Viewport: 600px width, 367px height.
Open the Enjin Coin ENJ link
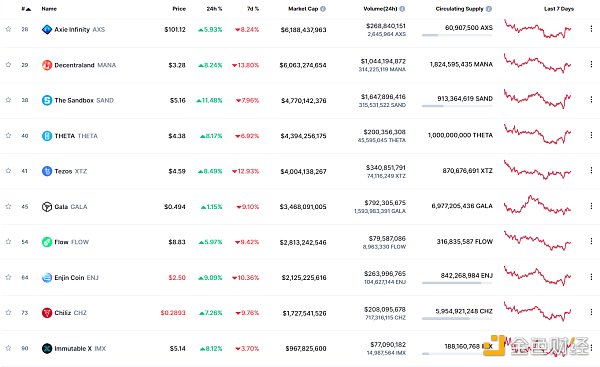76,277
